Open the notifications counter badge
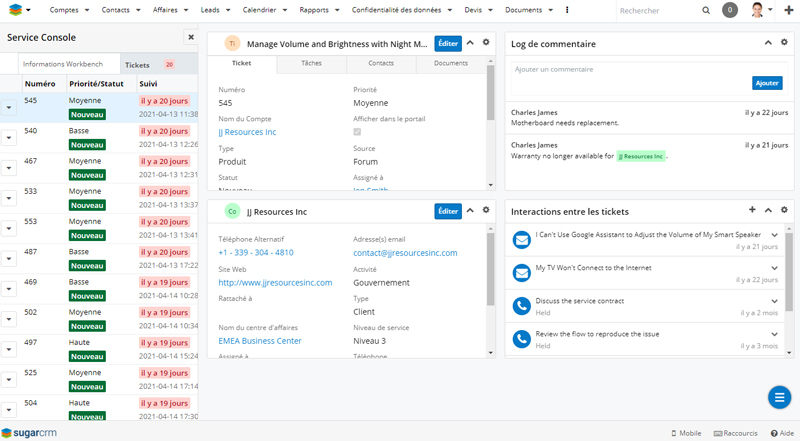The height and width of the screenshot is (441, 800). (x=730, y=10)
